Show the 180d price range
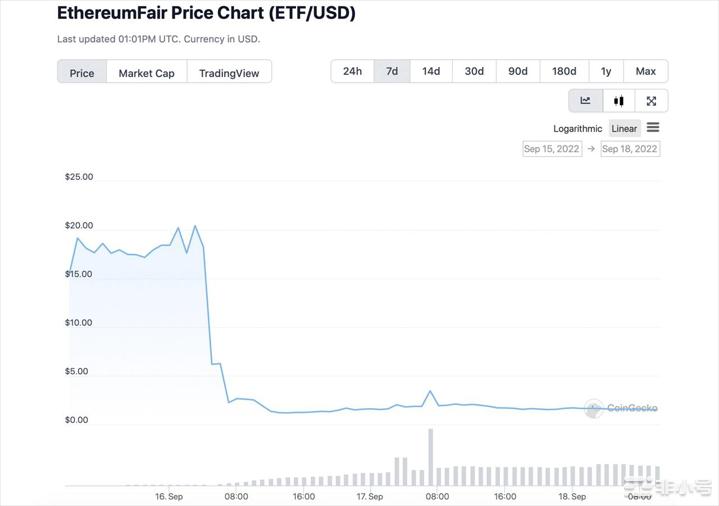This screenshot has width=719, height=506. click(x=564, y=71)
